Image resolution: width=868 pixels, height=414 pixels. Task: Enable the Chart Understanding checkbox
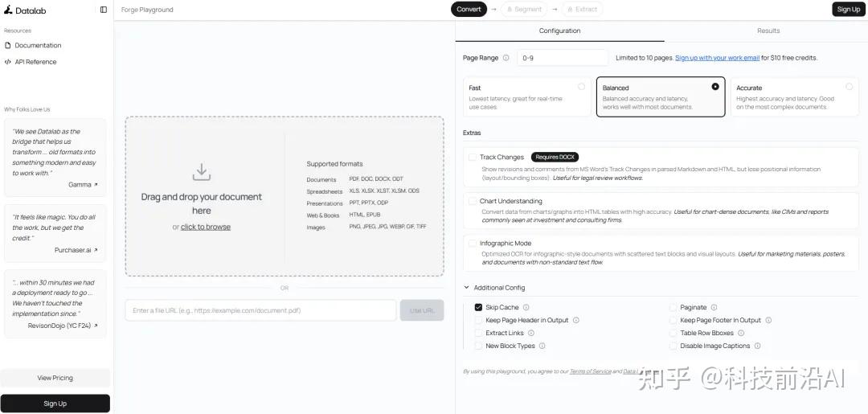(x=473, y=201)
